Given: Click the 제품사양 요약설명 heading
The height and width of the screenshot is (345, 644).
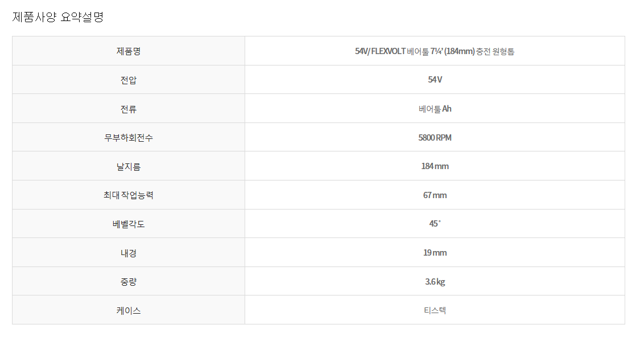Looking at the screenshot, I should pos(58,17).
